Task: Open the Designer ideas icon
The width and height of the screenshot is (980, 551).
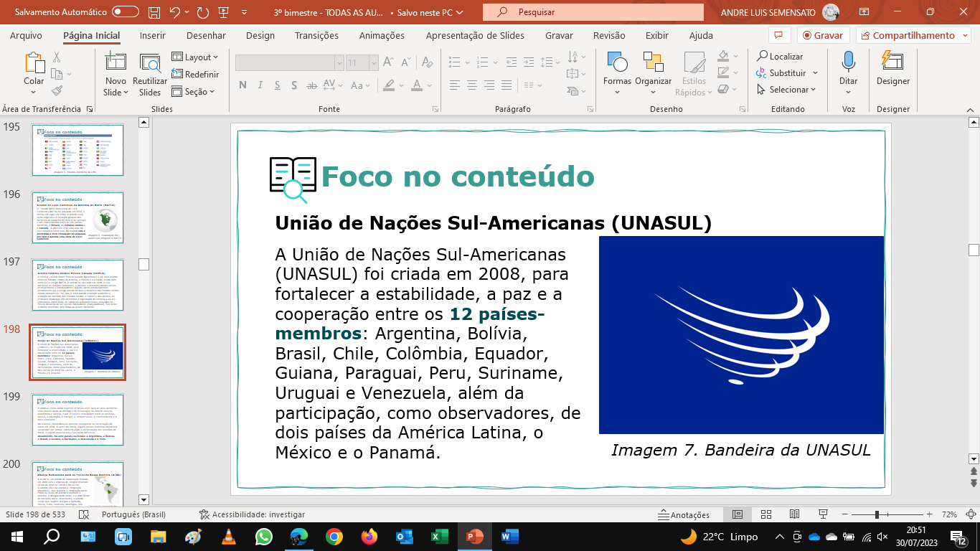Action: [892, 62]
